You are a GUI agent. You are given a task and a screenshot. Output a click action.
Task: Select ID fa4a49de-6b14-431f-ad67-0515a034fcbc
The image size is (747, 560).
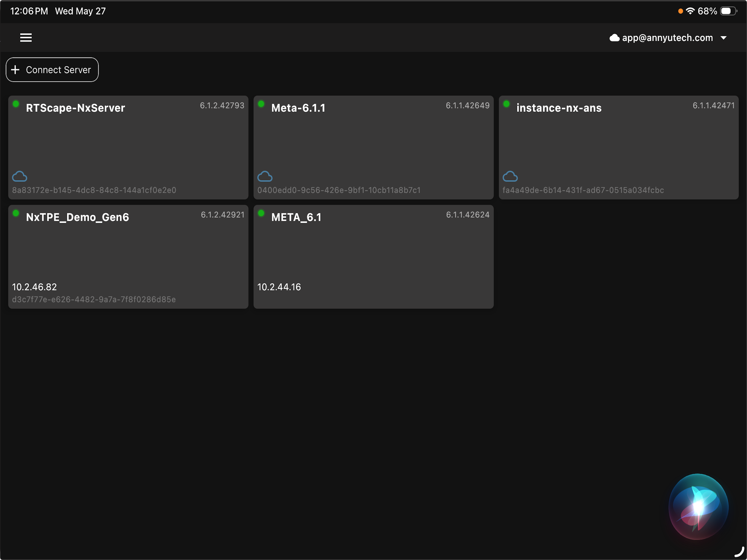tap(583, 190)
